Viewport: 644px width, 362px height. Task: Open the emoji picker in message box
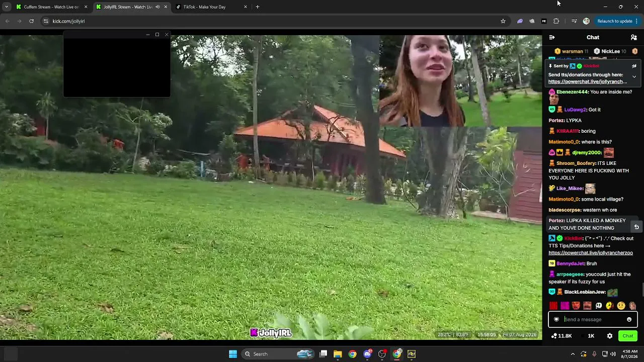pyautogui.click(x=629, y=319)
